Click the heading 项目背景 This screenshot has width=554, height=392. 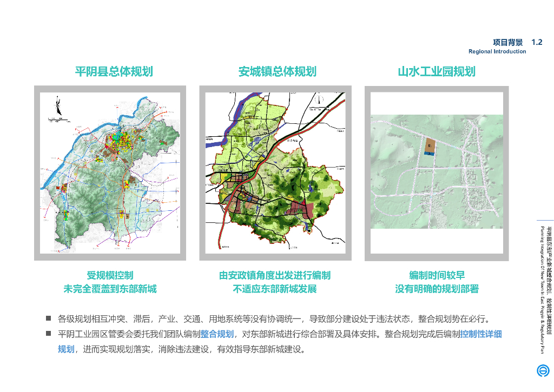tap(507, 42)
